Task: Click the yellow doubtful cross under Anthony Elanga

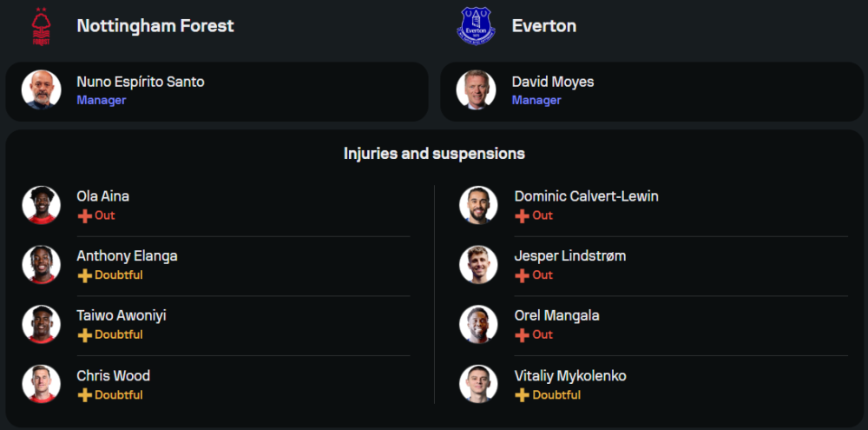Action: (x=85, y=275)
